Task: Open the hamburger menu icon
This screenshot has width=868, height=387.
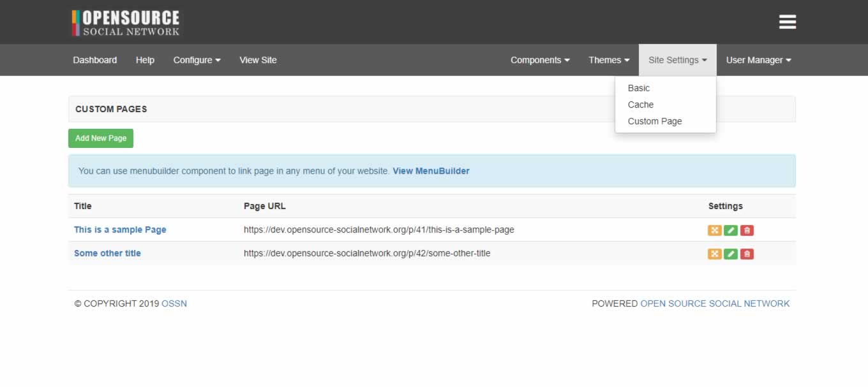Action: click(x=788, y=22)
